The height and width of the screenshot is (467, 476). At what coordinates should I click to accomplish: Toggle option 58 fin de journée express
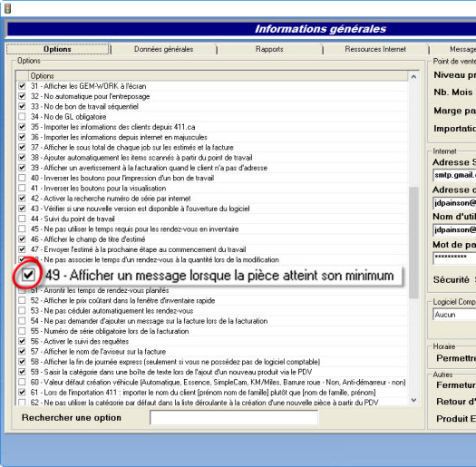click(22, 362)
